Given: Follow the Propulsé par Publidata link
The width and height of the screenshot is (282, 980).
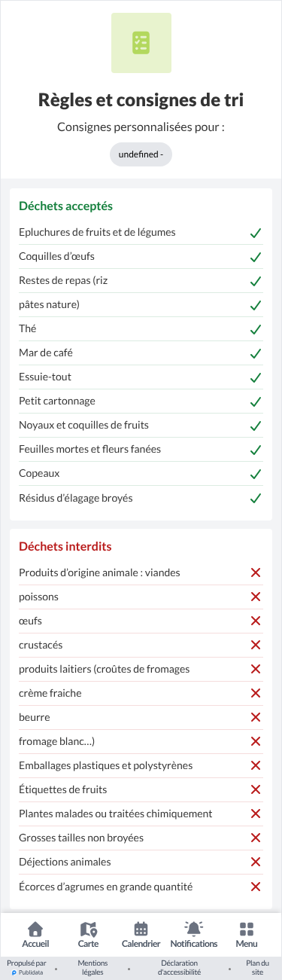Looking at the screenshot, I should (26, 967).
